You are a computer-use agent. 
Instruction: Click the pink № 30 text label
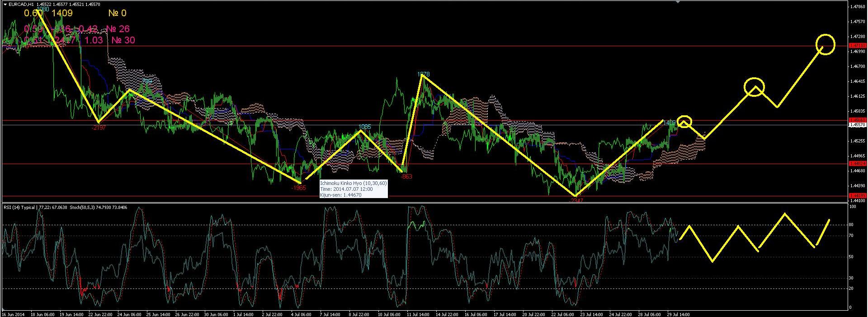pos(123,40)
